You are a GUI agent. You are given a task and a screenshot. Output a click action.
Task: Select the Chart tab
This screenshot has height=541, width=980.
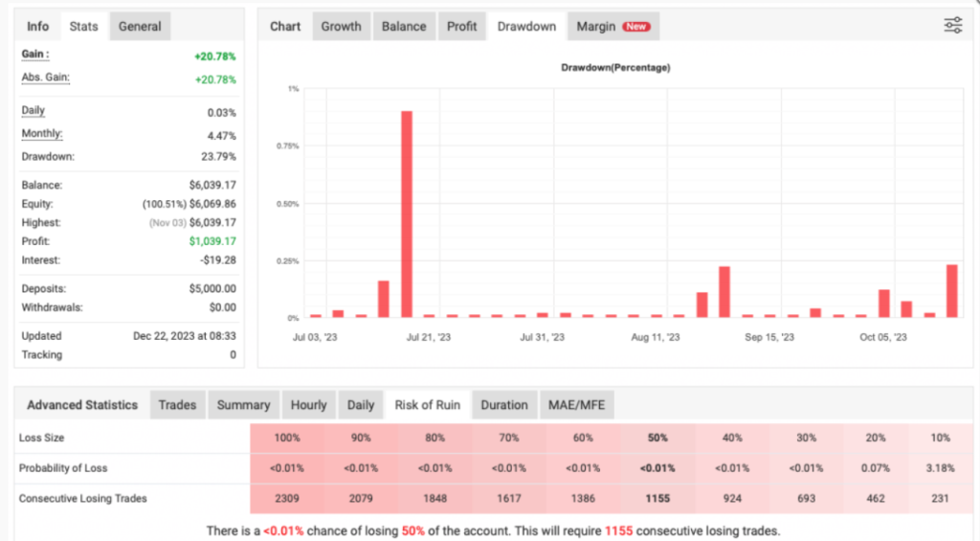285,27
